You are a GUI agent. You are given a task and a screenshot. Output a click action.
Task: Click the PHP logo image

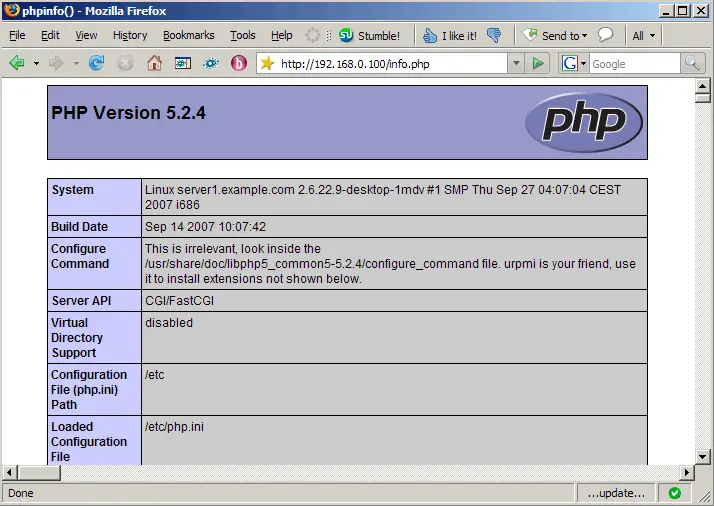584,122
